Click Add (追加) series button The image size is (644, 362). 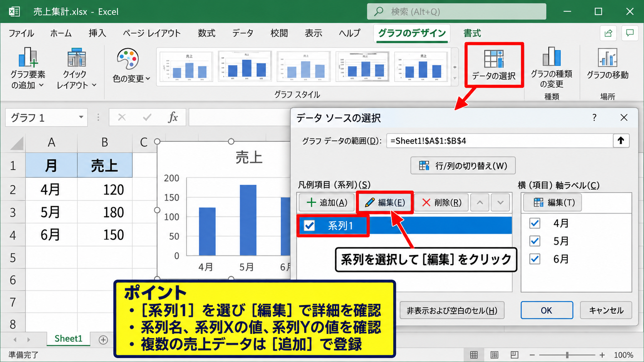pyautogui.click(x=327, y=202)
